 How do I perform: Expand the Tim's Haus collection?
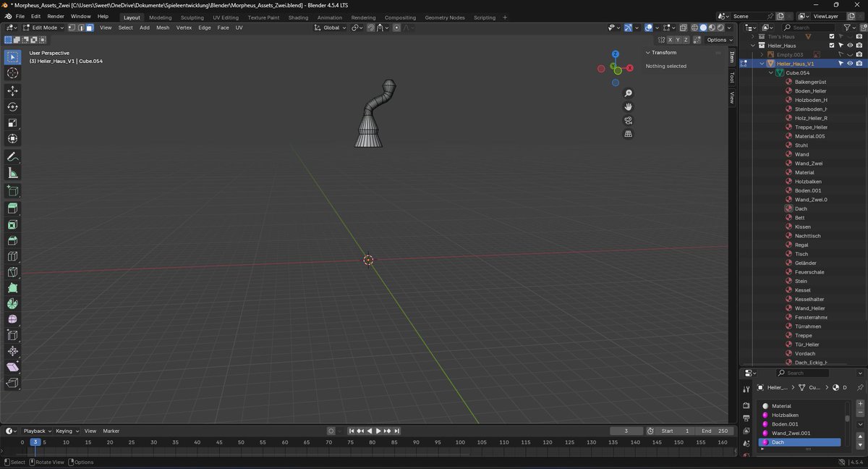[x=753, y=36]
